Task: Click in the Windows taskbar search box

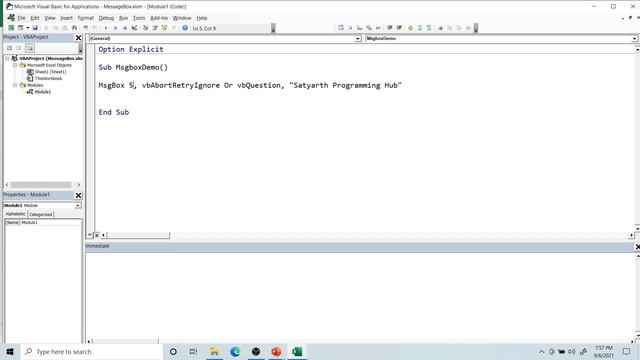Action: 91,351
